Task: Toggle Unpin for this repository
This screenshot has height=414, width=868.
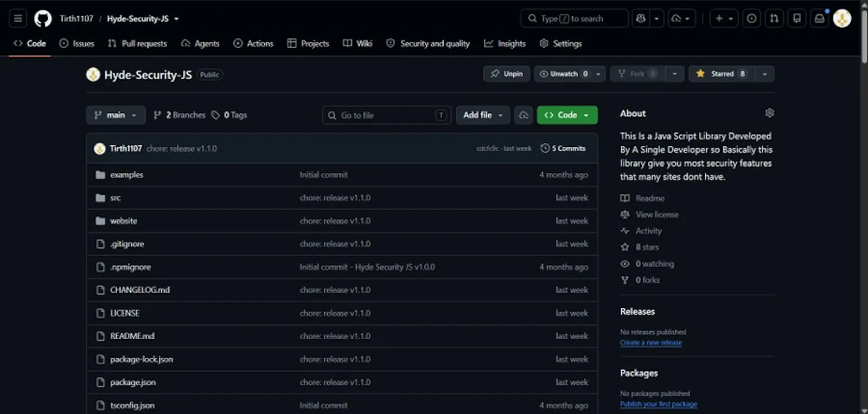Action: tap(507, 74)
